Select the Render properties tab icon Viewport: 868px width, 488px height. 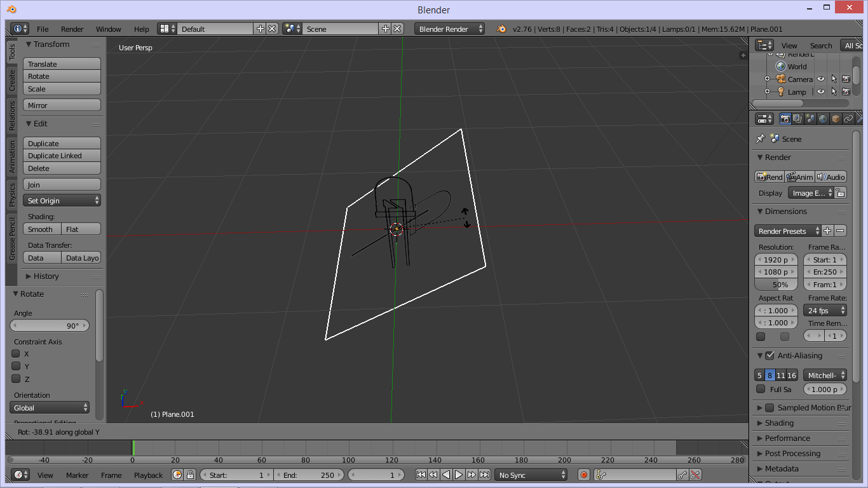click(x=785, y=119)
